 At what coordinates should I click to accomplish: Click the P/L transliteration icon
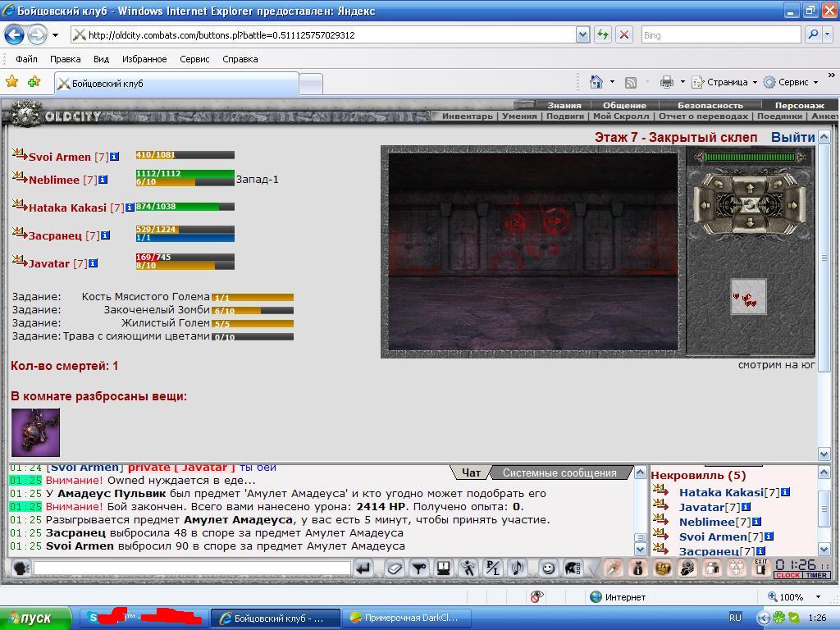coord(493,568)
